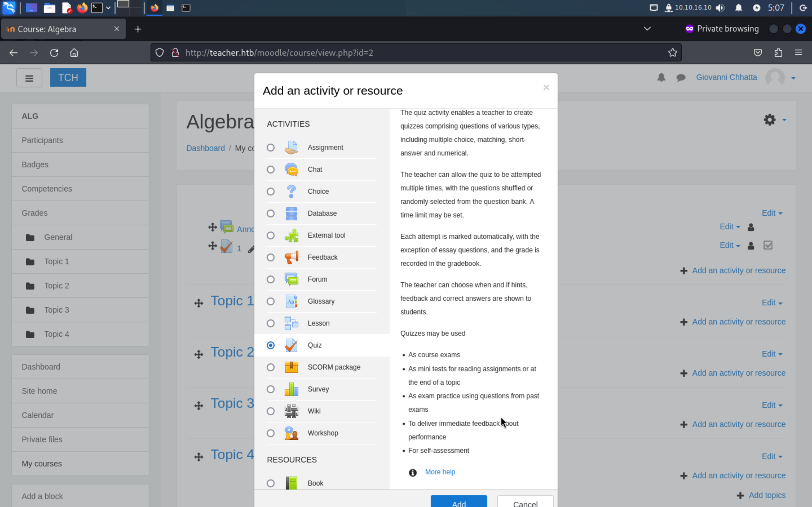Choose the Book resource radio button

click(270, 483)
